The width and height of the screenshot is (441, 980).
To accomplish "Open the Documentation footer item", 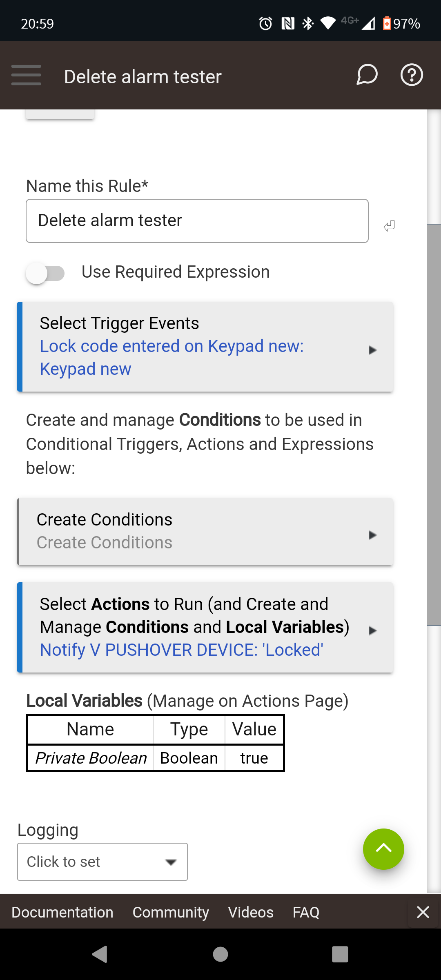I will pyautogui.click(x=62, y=912).
